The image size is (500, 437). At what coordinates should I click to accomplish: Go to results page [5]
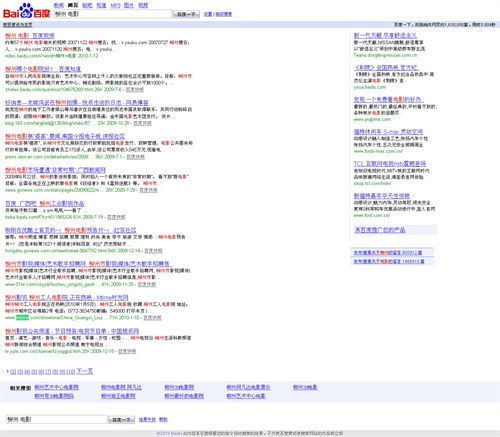coord(34,372)
